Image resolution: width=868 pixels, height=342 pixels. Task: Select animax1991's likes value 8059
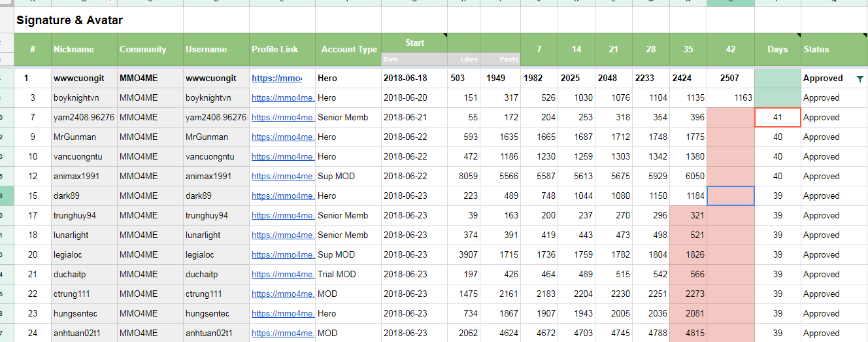click(464, 177)
